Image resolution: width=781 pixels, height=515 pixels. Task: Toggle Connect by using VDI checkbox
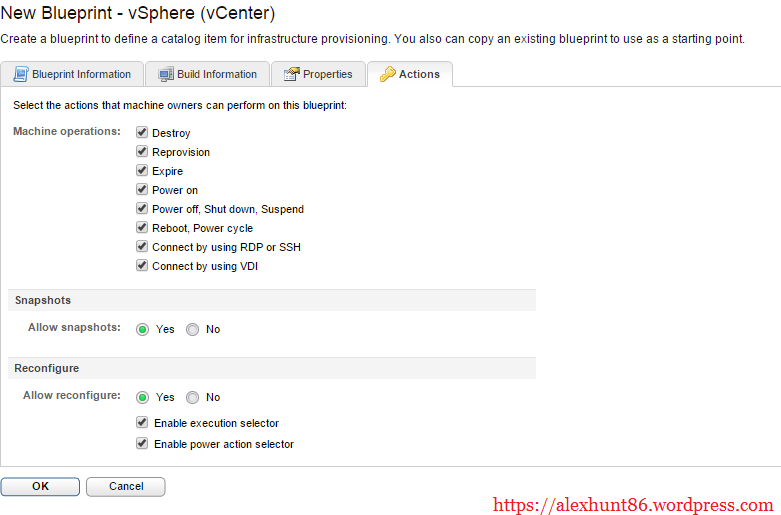click(142, 266)
